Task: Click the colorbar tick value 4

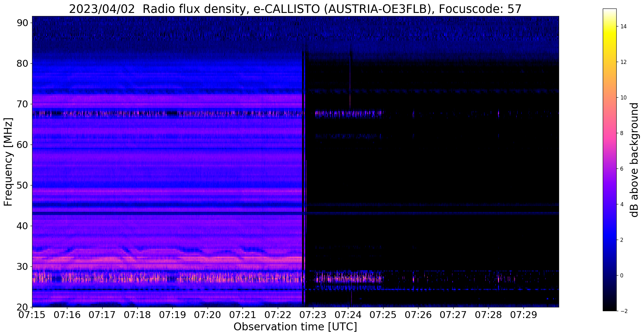Action: pyautogui.click(x=621, y=204)
